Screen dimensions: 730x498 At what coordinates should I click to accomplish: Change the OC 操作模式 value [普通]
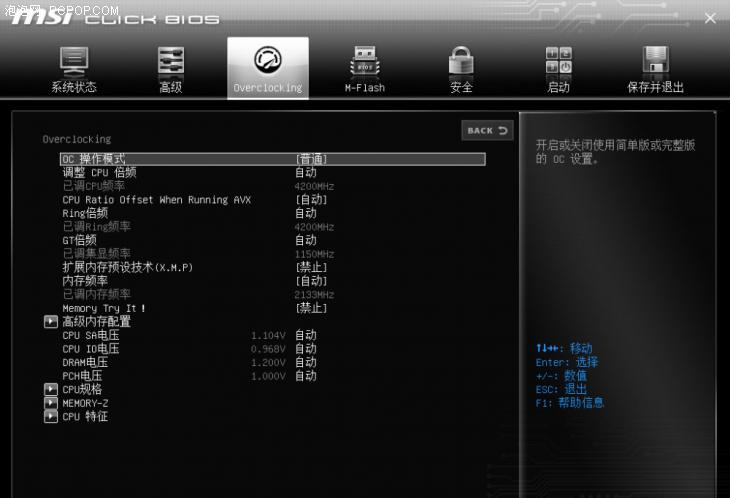point(311,159)
